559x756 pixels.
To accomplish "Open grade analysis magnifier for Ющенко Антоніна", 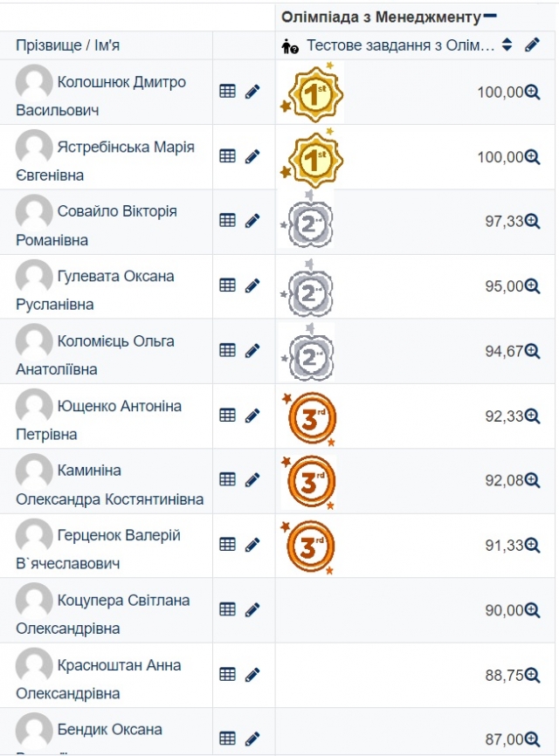I will tap(532, 416).
